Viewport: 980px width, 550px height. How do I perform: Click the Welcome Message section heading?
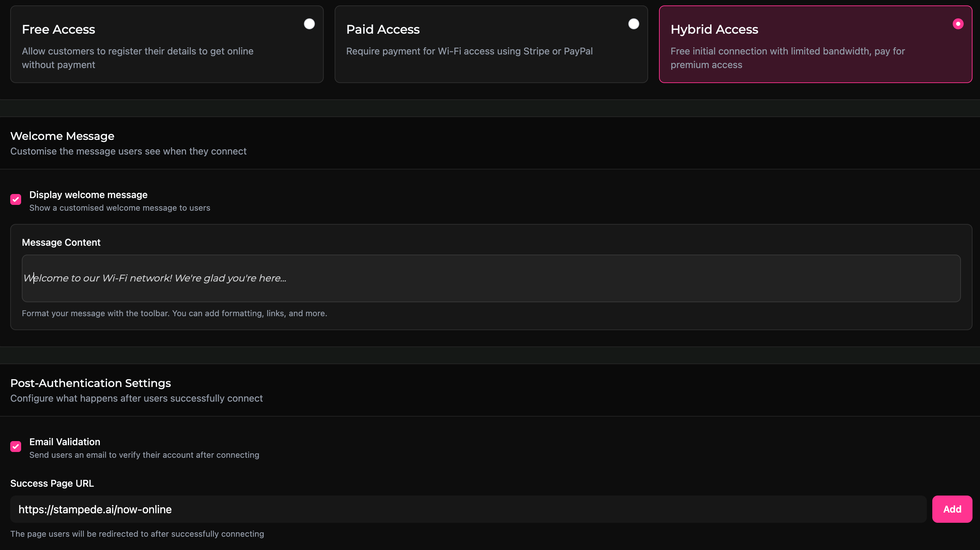click(62, 136)
